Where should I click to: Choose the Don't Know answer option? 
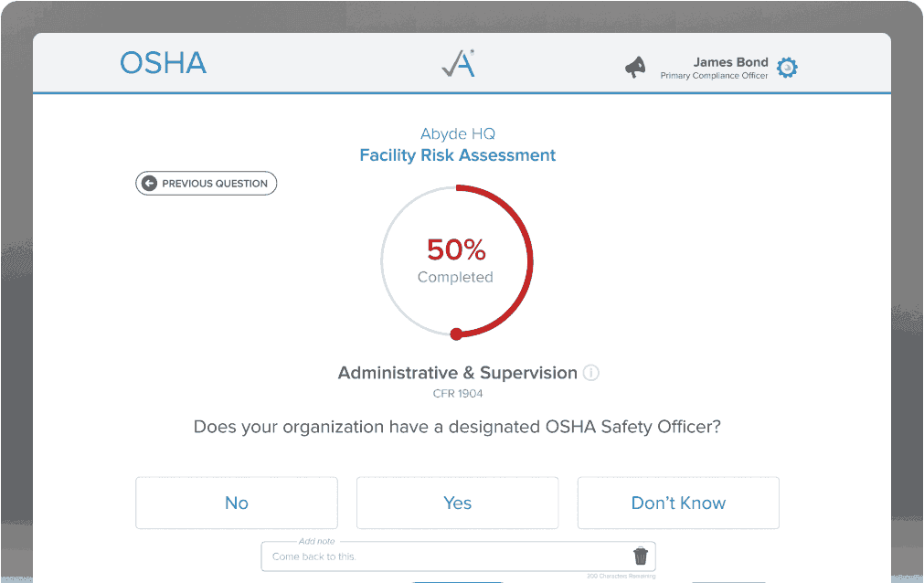[x=677, y=503]
